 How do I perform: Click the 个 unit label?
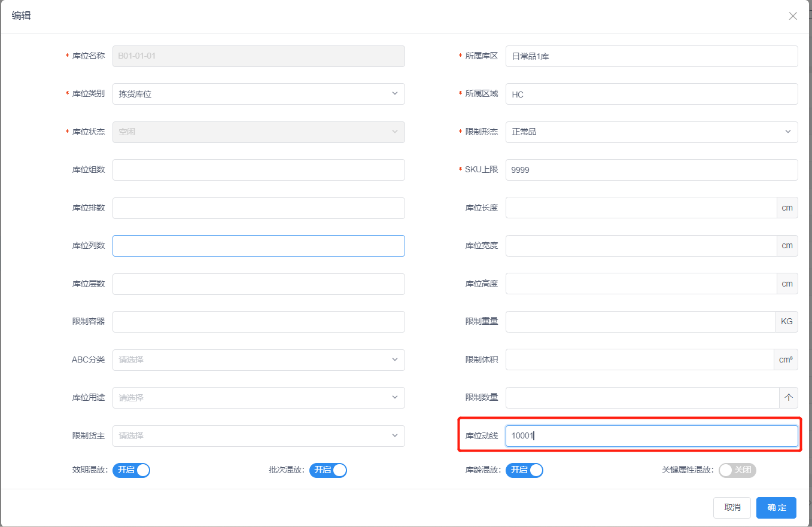tap(789, 398)
